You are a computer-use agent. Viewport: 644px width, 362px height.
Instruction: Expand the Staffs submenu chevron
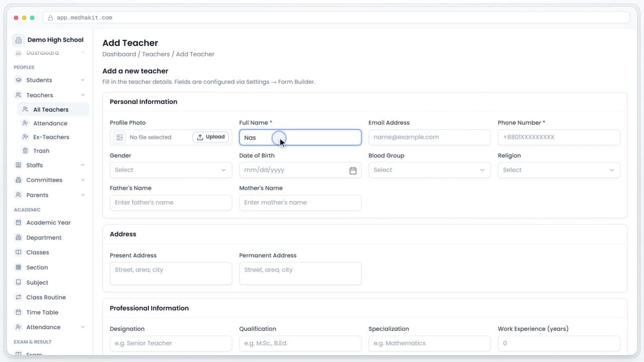click(x=83, y=165)
